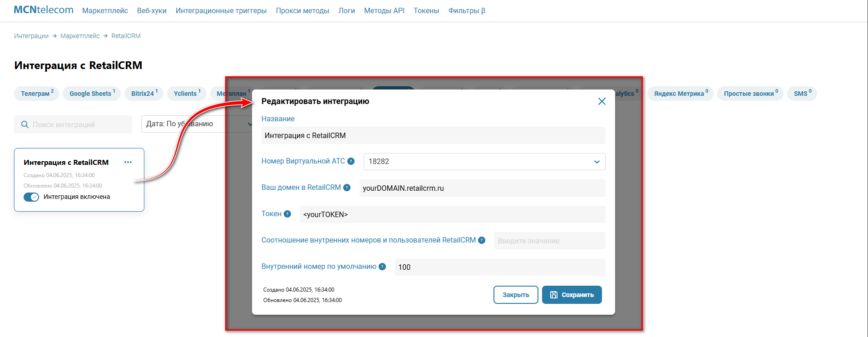Click the search magnifier icon
This screenshot has width=868, height=337.
pos(25,124)
